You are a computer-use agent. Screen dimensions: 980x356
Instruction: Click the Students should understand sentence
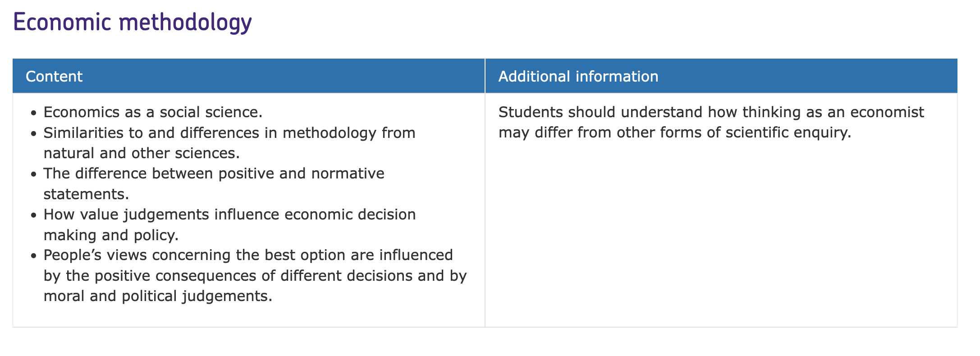coord(711,122)
